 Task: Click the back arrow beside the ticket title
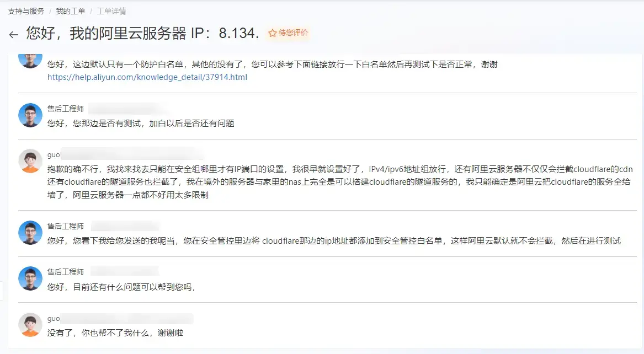click(14, 35)
